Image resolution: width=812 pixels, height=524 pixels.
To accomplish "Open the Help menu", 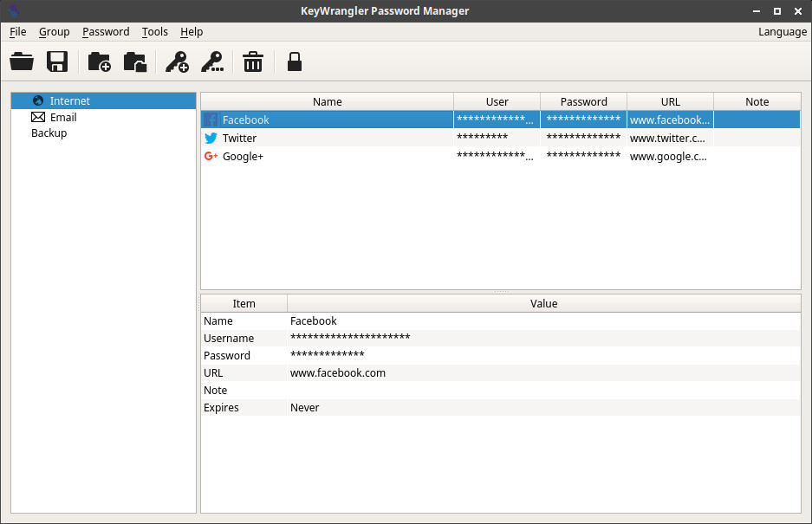I will point(192,31).
